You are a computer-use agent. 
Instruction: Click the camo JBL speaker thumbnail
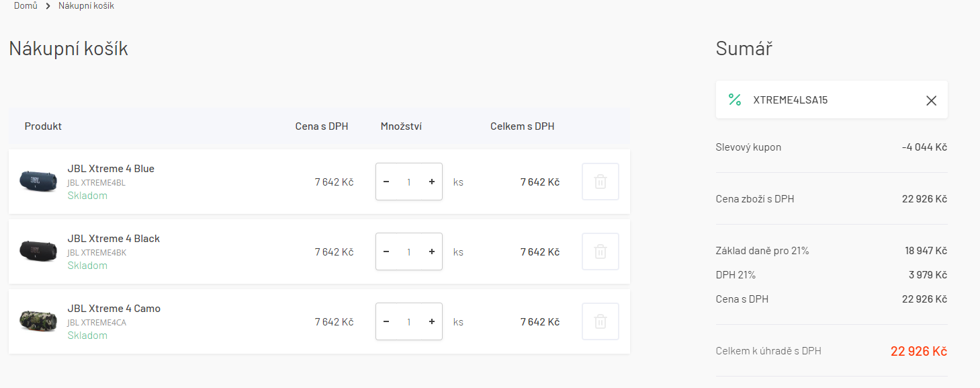point(38,321)
